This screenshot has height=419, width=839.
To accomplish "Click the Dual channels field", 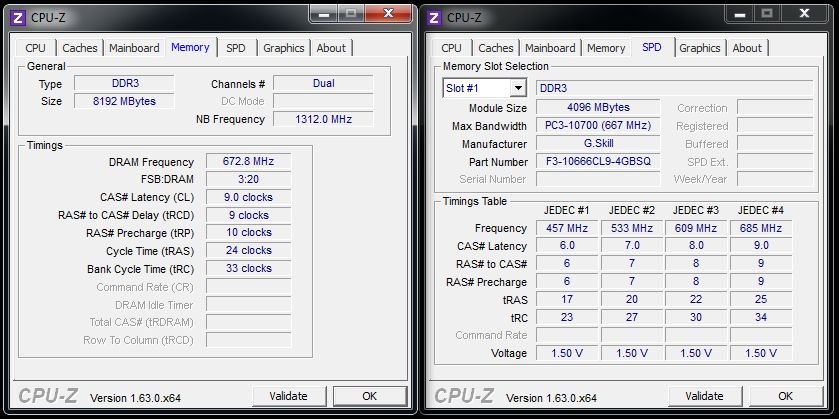I will click(x=323, y=83).
